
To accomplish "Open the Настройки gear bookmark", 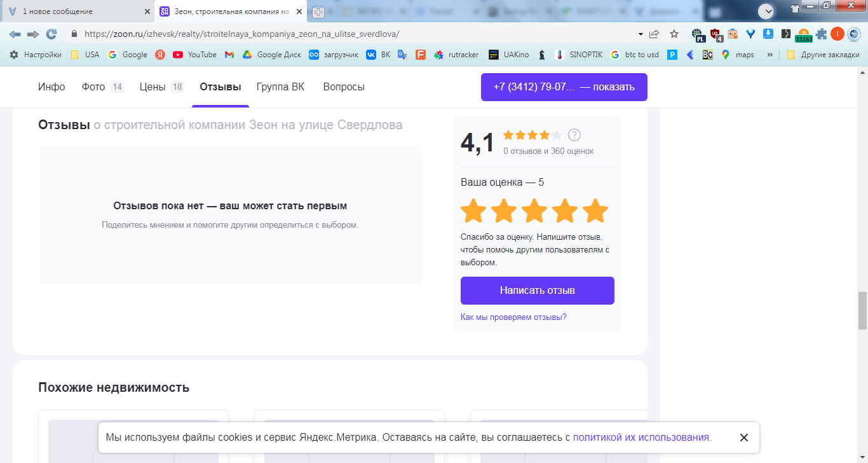I will (36, 55).
